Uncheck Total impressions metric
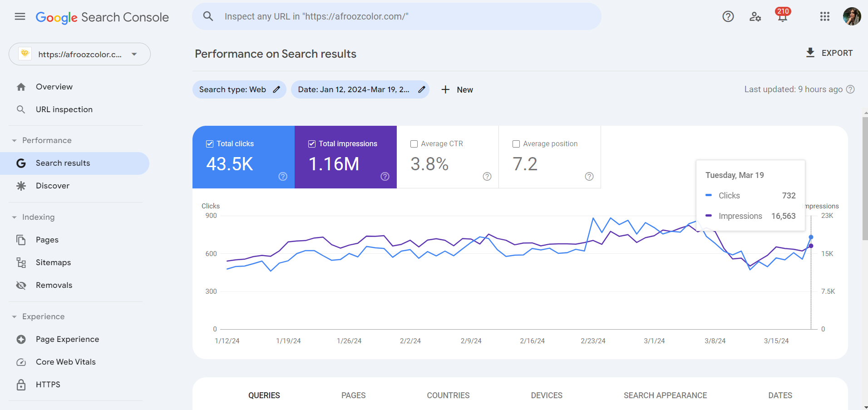This screenshot has width=868, height=410. [x=311, y=143]
